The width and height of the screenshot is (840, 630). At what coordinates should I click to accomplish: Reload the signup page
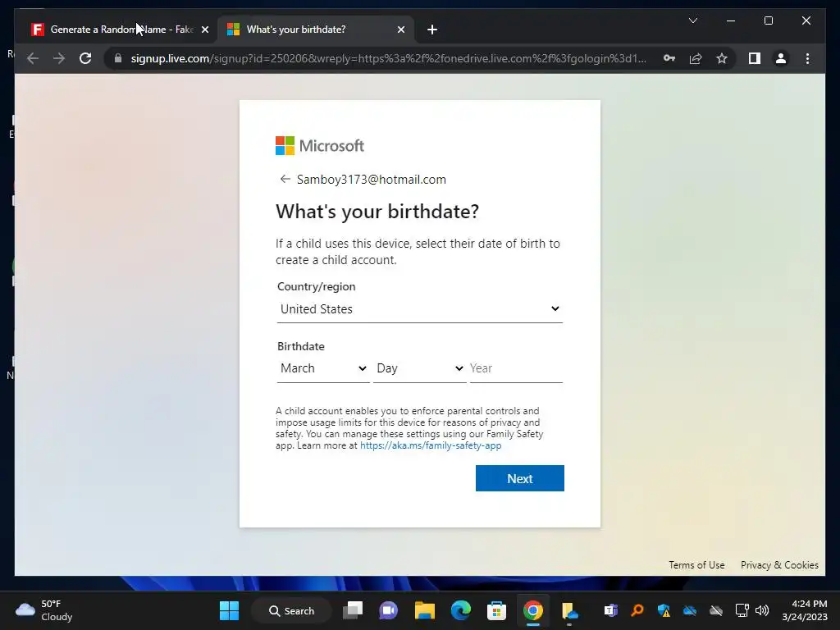[x=85, y=58]
